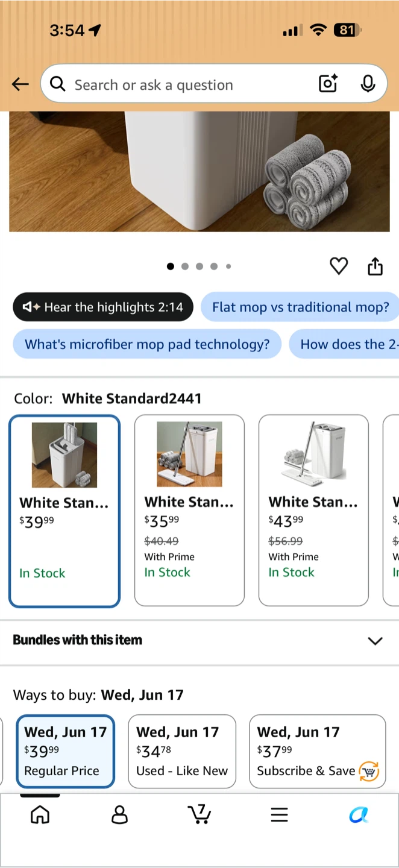
Task: Jump to fourth image carousel dot
Action: (214, 266)
